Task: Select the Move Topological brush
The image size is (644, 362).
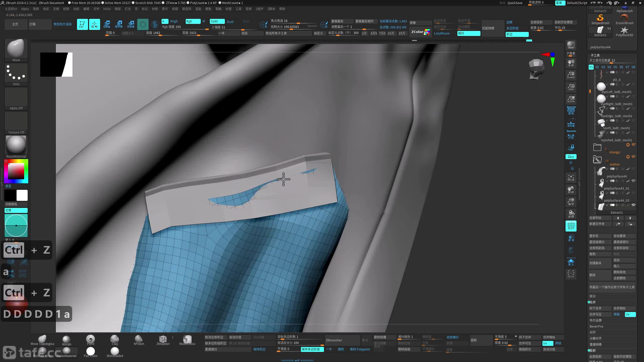Action: point(42,340)
